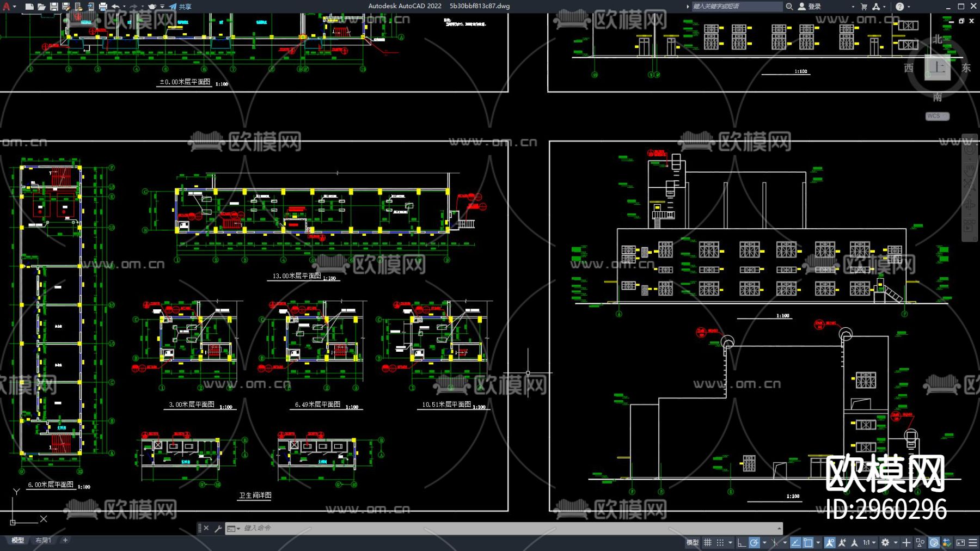Open the AutoCAD application menu (red A)
980x551 pixels.
click(7, 7)
